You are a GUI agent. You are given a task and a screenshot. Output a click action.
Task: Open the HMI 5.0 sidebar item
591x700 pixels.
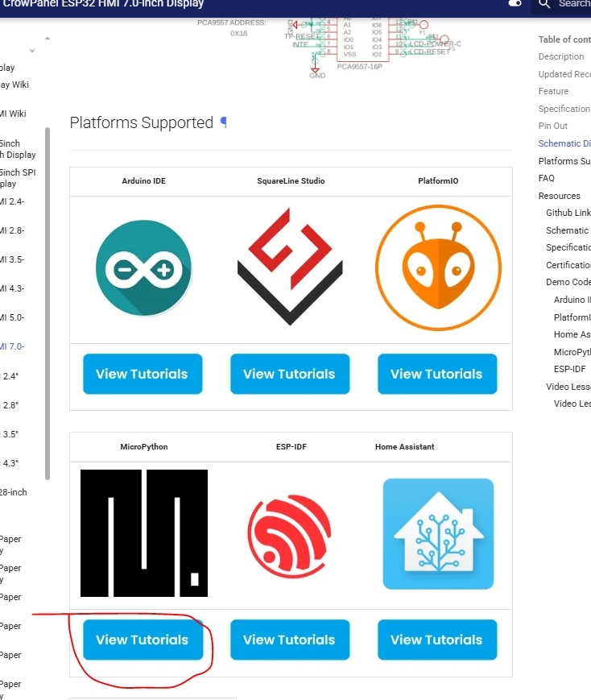12,317
